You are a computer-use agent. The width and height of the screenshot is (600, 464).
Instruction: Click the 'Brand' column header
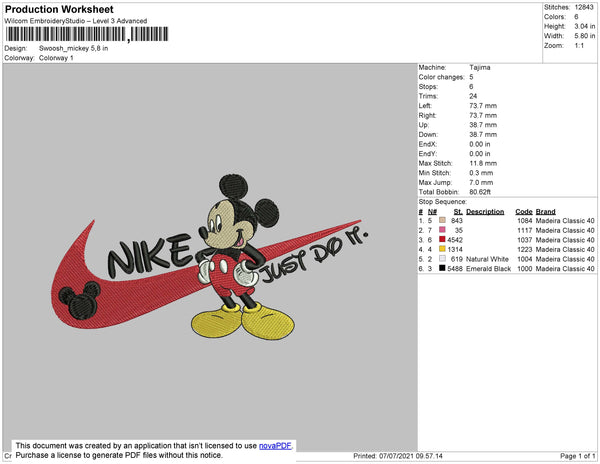[546, 212]
